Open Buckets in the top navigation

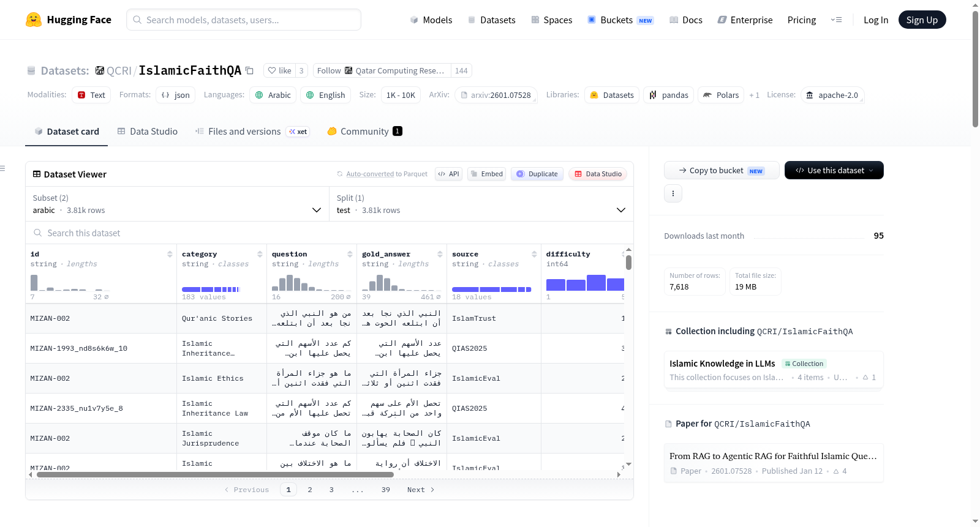tap(620, 20)
